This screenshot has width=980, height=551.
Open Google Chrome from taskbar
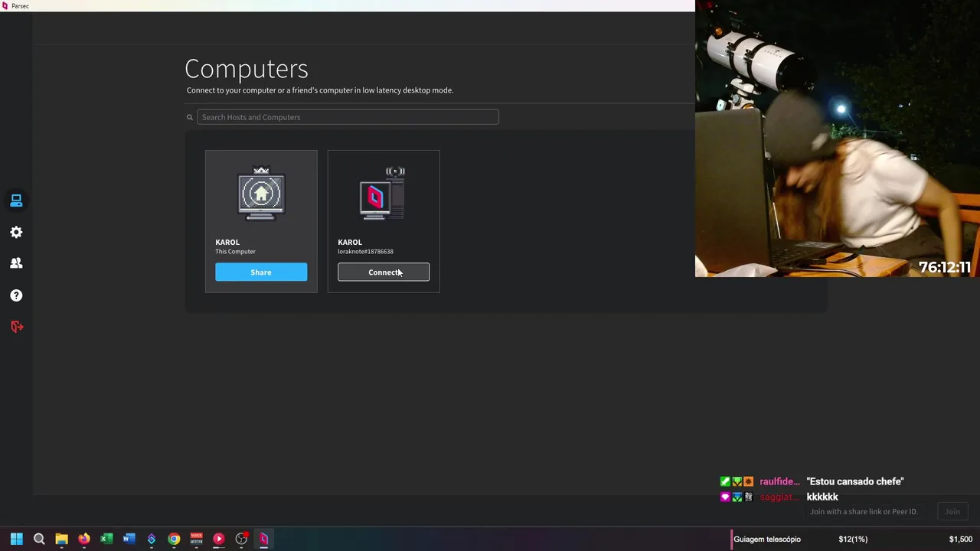(174, 539)
